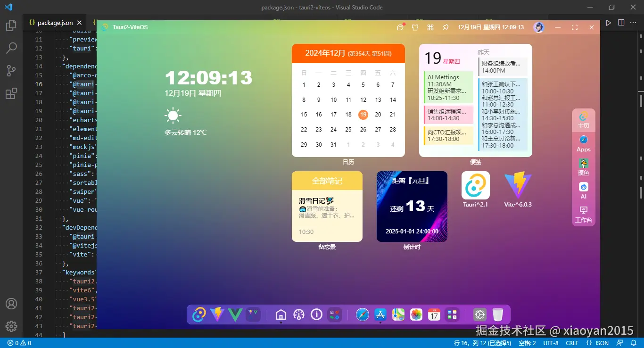Open VS Code editor more actions menu

[633, 23]
